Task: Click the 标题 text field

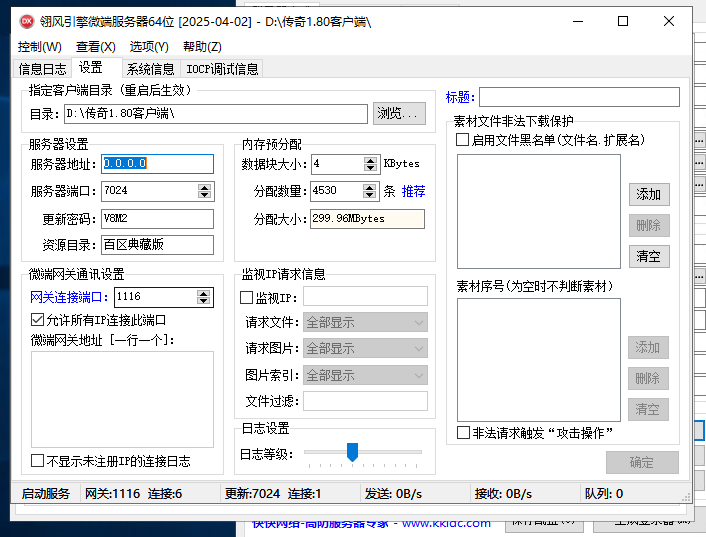Action: [579, 97]
